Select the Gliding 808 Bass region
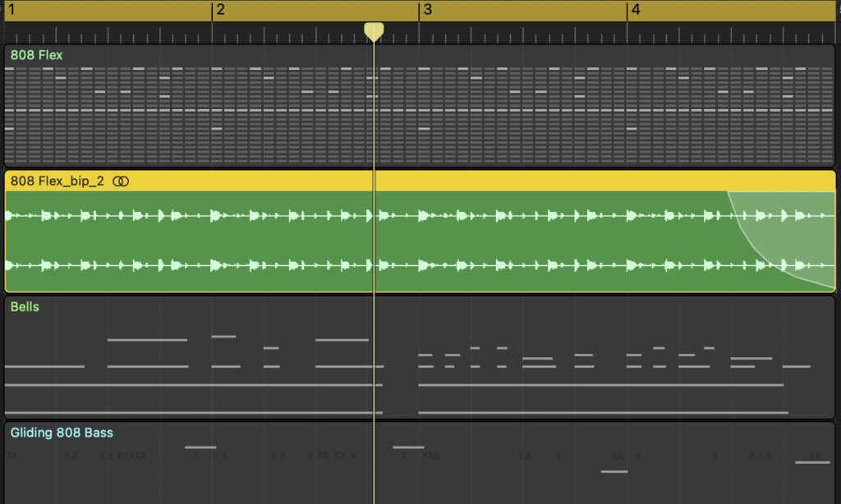The image size is (841, 504). [420, 463]
